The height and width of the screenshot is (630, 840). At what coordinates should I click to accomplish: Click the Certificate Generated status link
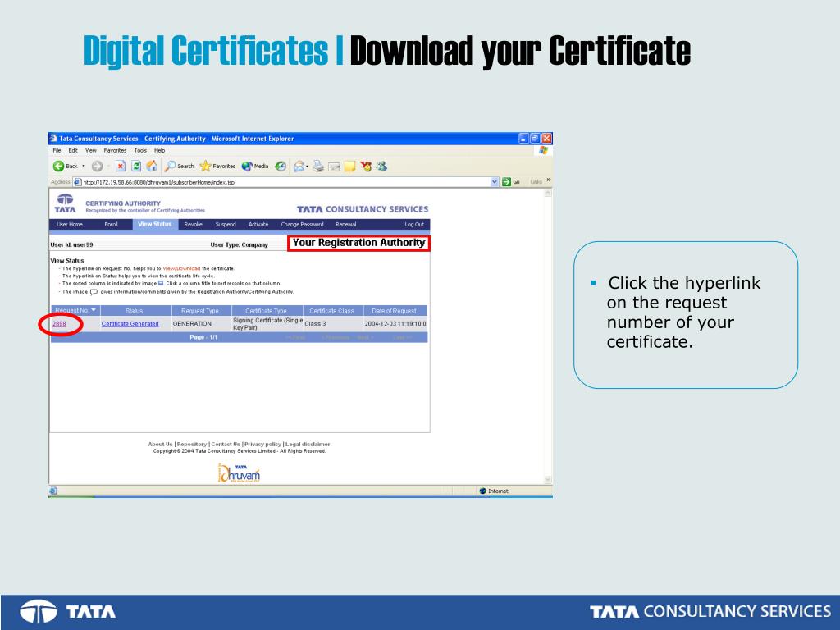point(130,323)
